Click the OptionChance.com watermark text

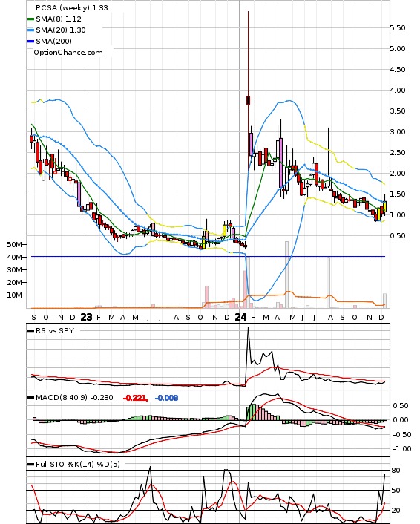click(68, 53)
